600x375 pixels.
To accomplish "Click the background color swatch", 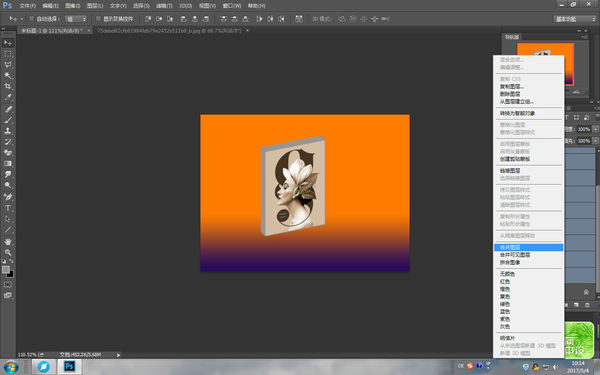I will 10,274.
